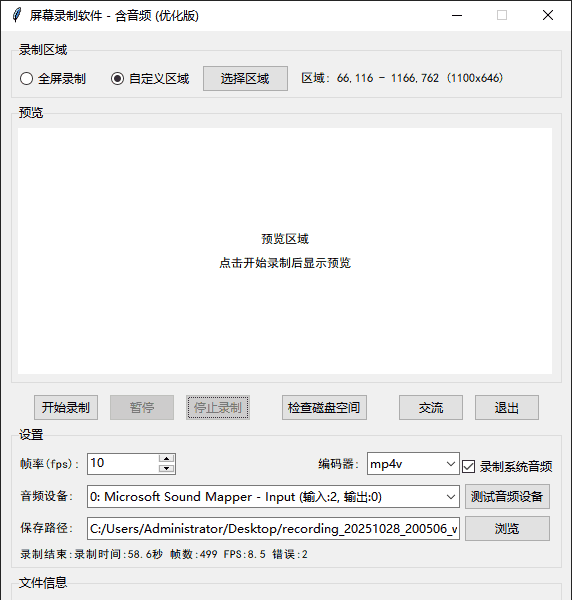
Task: Click the 停止录制 stop button
Action: pyautogui.click(x=218, y=408)
